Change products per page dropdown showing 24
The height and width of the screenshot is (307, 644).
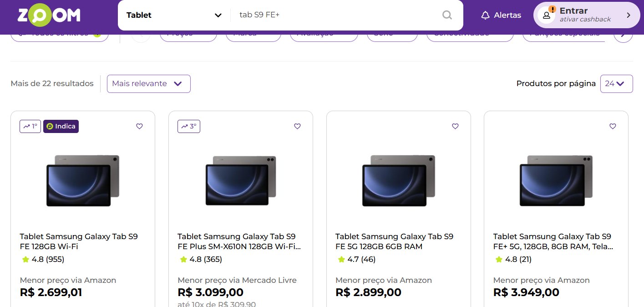(x=616, y=84)
